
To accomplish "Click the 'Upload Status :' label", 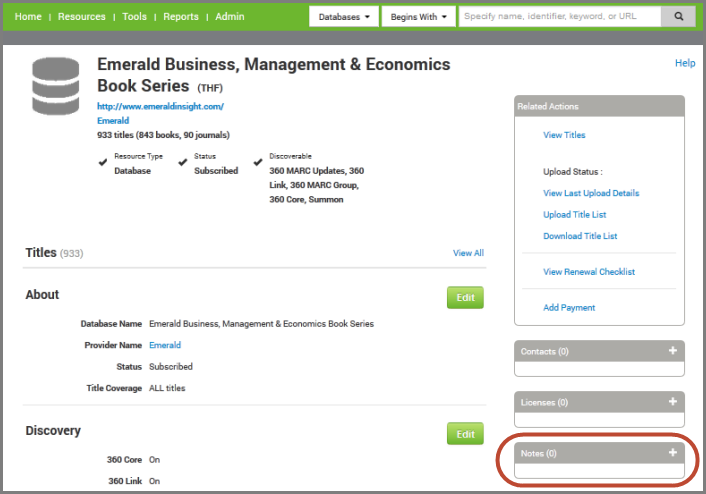I will tap(573, 172).
